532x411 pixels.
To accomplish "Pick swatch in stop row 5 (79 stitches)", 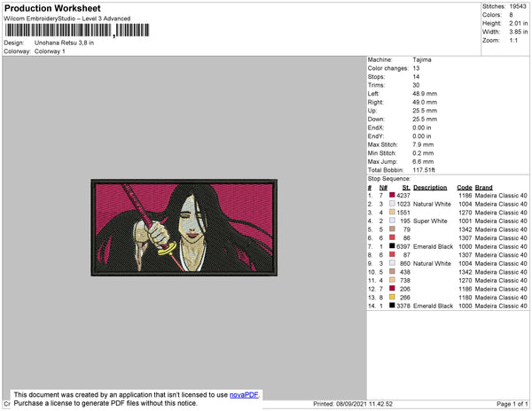I will coord(392,229).
